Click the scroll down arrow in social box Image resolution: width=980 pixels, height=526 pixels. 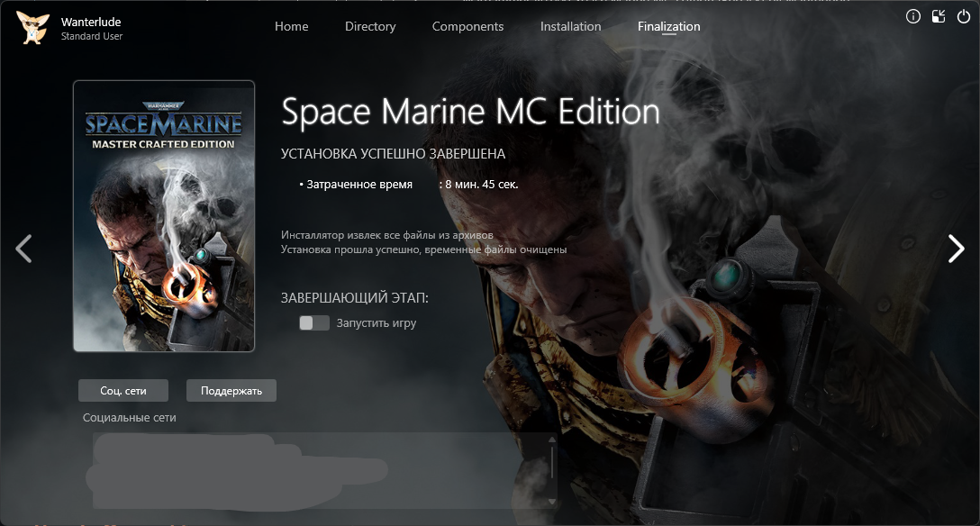pos(552,502)
